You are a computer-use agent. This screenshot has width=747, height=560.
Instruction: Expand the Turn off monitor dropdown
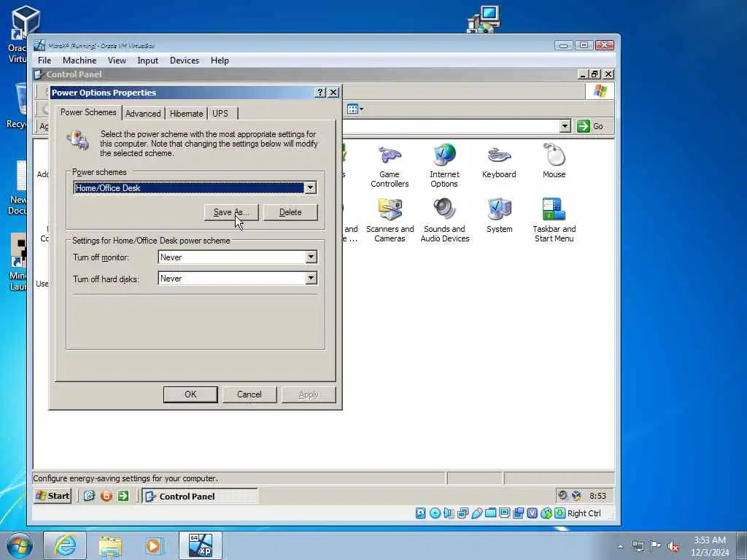coord(311,257)
